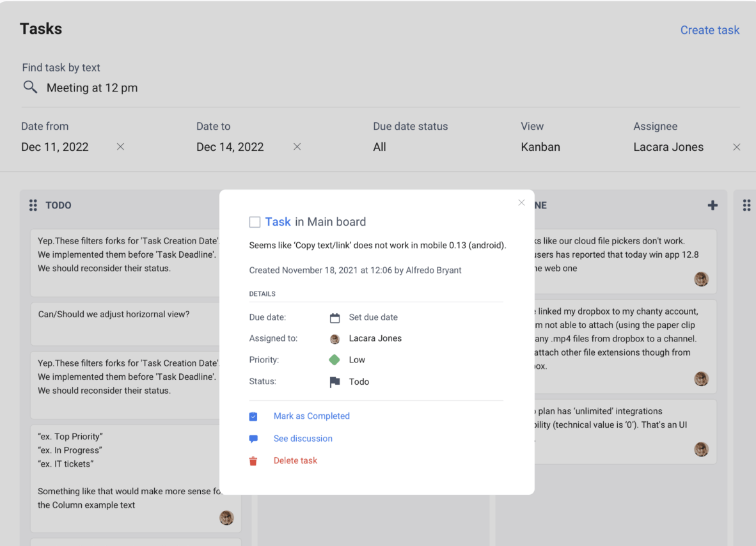756x546 pixels.
Task: Click the Created November 18, 2021 text
Action: [355, 270]
